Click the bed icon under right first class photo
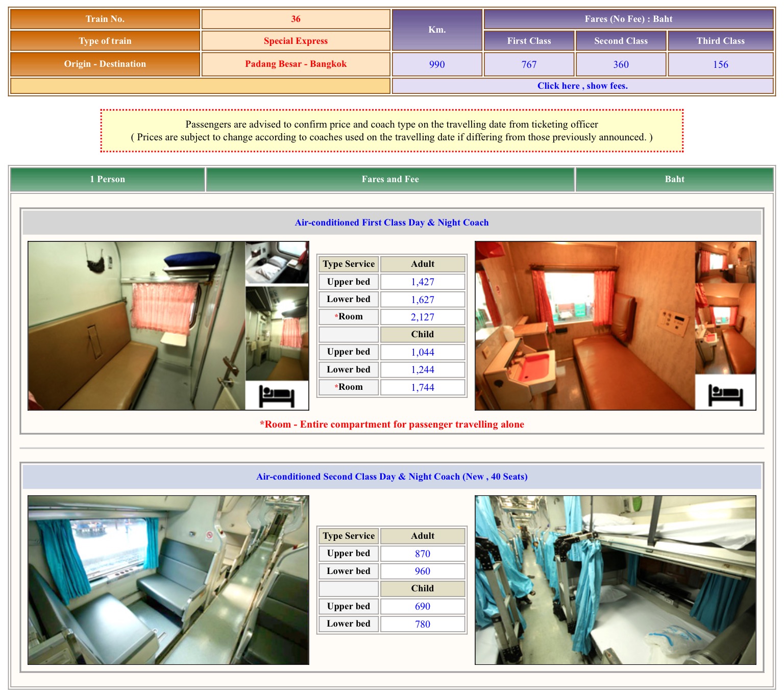 [725, 395]
